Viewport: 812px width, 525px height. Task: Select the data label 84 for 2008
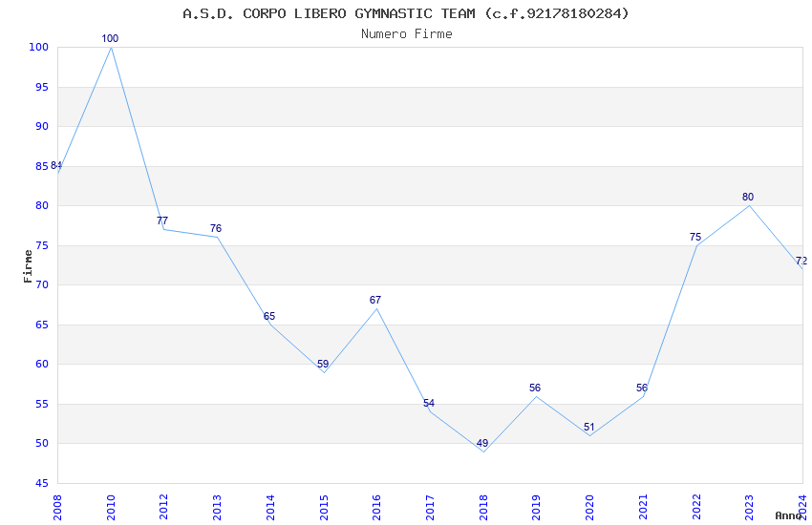tap(56, 165)
